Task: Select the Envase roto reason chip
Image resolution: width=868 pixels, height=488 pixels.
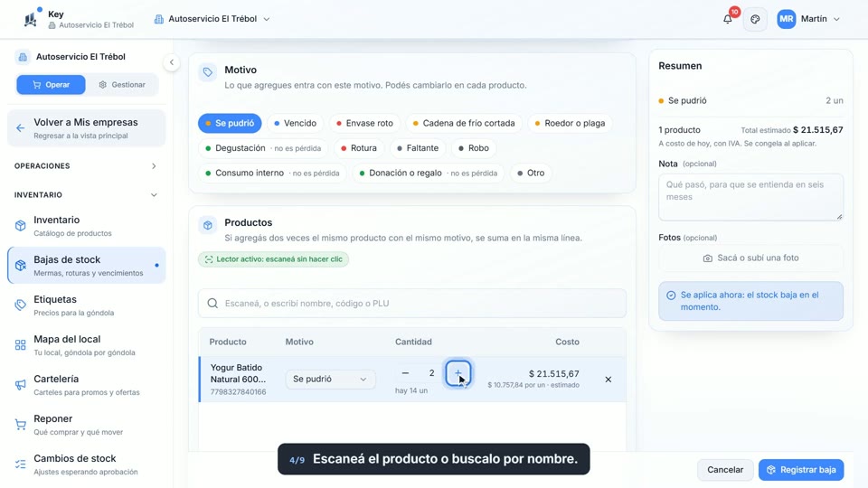Action: 364,123
